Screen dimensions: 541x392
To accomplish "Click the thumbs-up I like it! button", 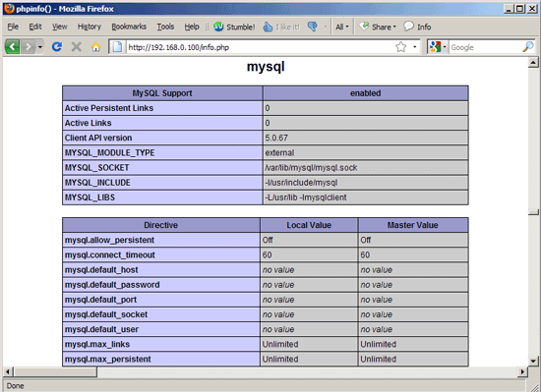I will click(x=281, y=27).
